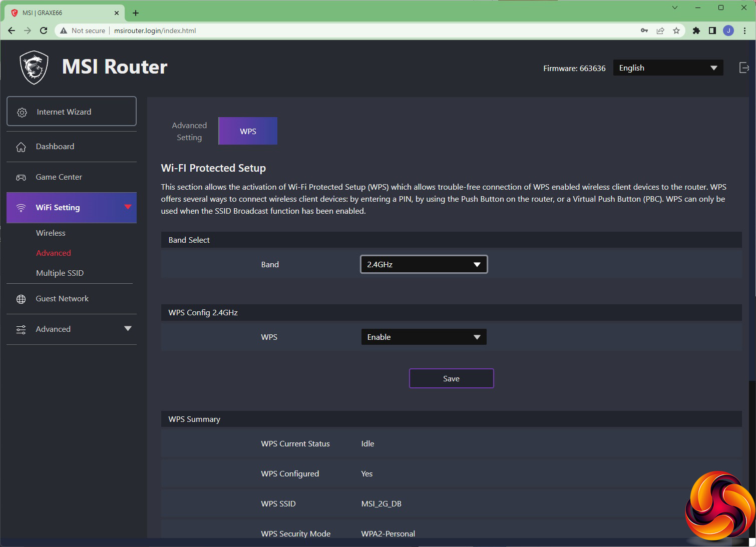Open the saved password key icon
The width and height of the screenshot is (756, 547).
coord(644,31)
